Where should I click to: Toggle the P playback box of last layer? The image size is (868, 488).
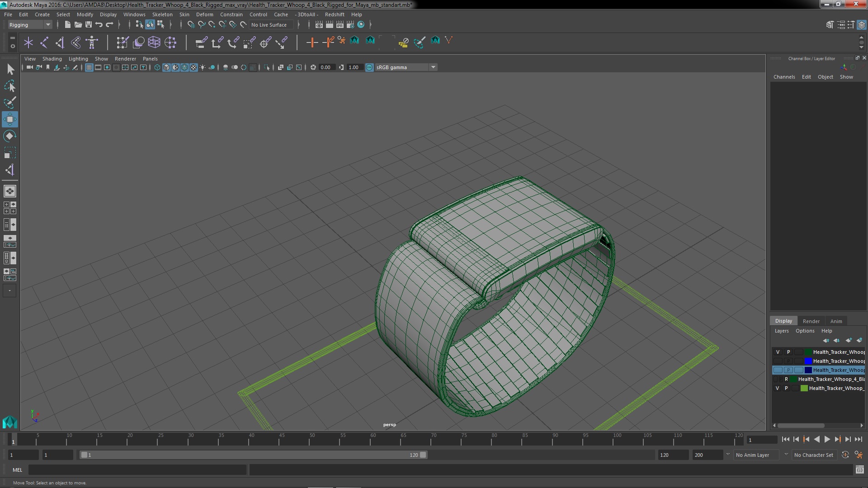[x=786, y=388]
